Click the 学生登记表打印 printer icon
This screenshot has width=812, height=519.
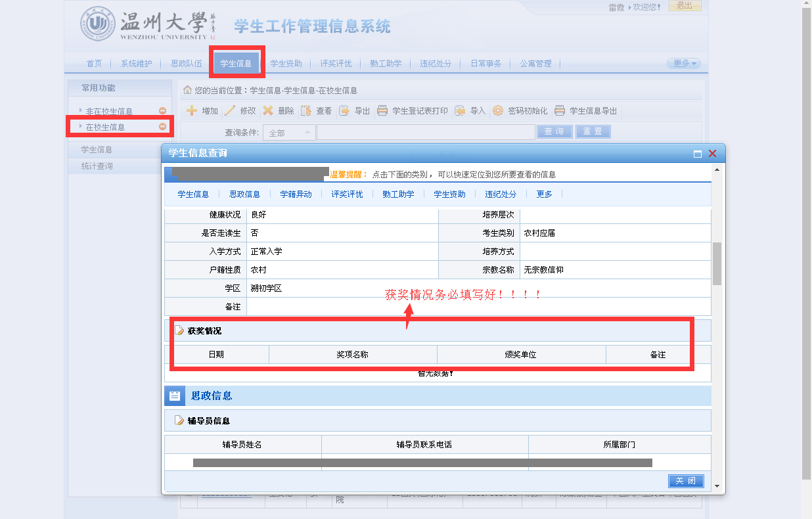coord(382,111)
